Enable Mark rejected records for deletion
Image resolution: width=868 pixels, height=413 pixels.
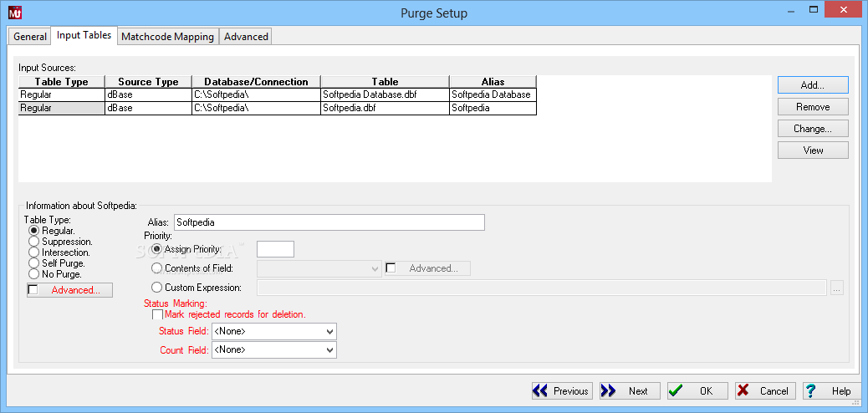pos(158,314)
